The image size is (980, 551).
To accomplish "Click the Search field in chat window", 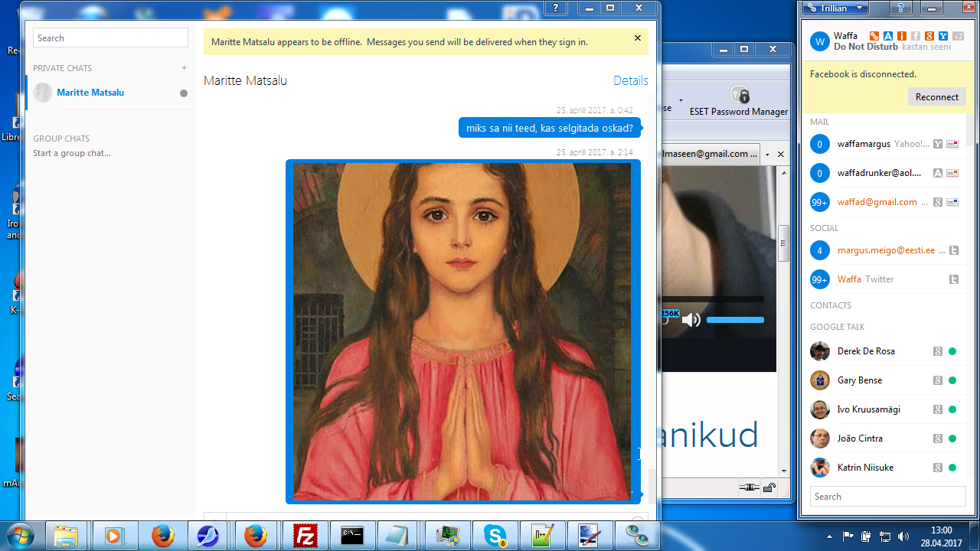I will pos(110,38).
